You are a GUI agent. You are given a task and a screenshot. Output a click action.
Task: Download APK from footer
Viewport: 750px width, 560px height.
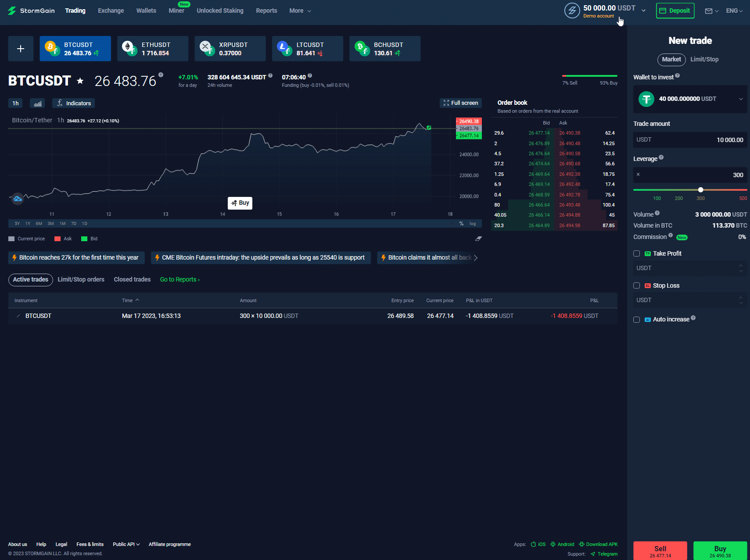(598, 544)
